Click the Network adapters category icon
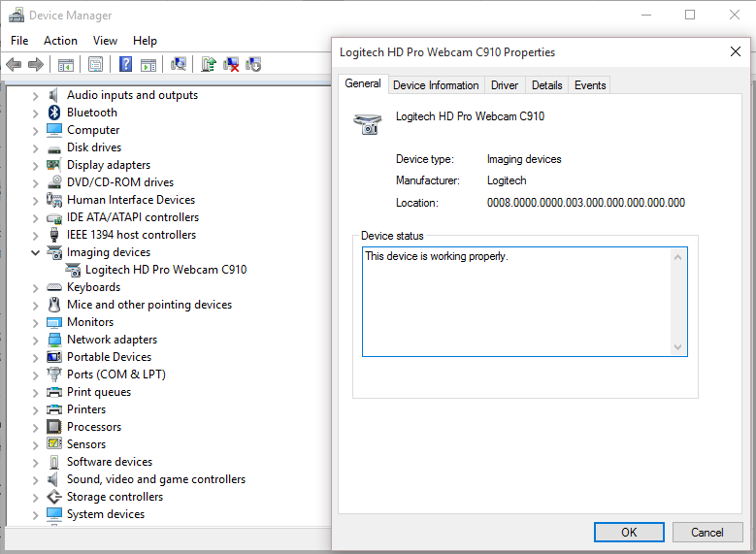The height and width of the screenshot is (554, 756). coord(54,340)
